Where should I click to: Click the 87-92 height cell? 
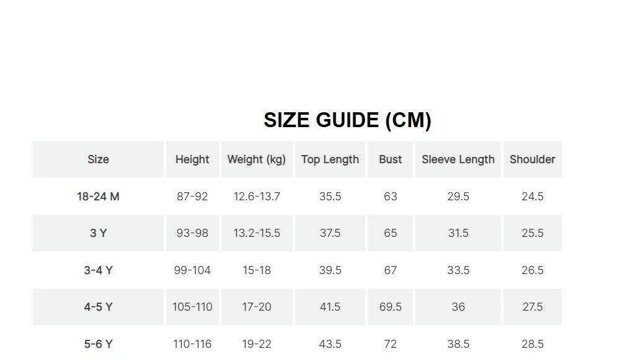tap(192, 197)
